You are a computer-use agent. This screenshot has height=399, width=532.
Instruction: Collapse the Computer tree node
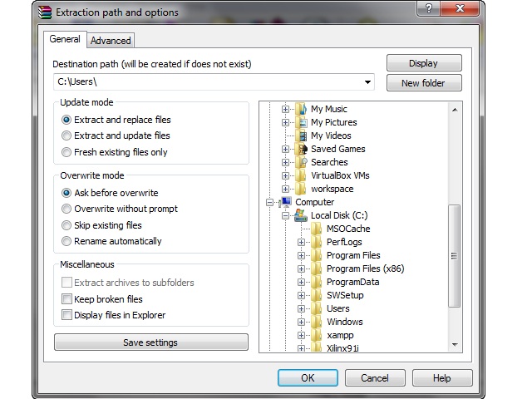click(x=270, y=202)
